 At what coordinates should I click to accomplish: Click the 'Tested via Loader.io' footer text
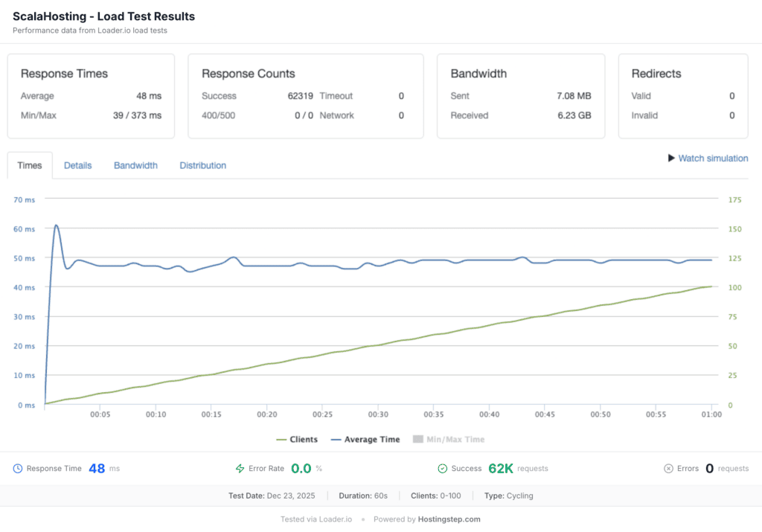click(x=316, y=519)
